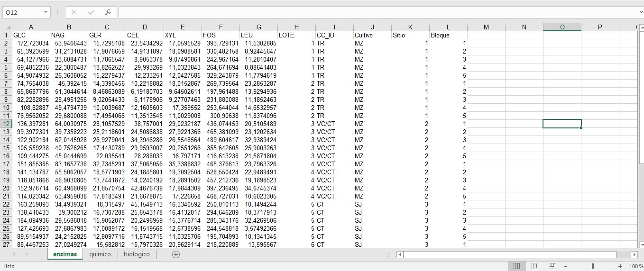Click the Cancel X icon in formula bar
Screen dimensions: 644x271
pos(74,12)
